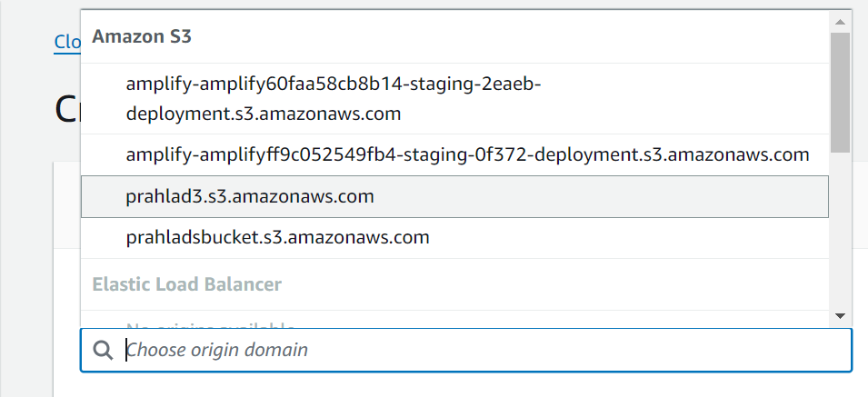Screen dimensions: 868x397
Task: Click empty space right of prahlad3 highlighted row
Action: tap(636, 196)
